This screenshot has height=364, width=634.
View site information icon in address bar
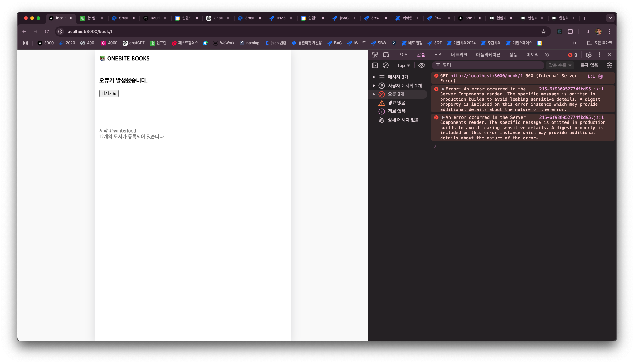click(60, 32)
